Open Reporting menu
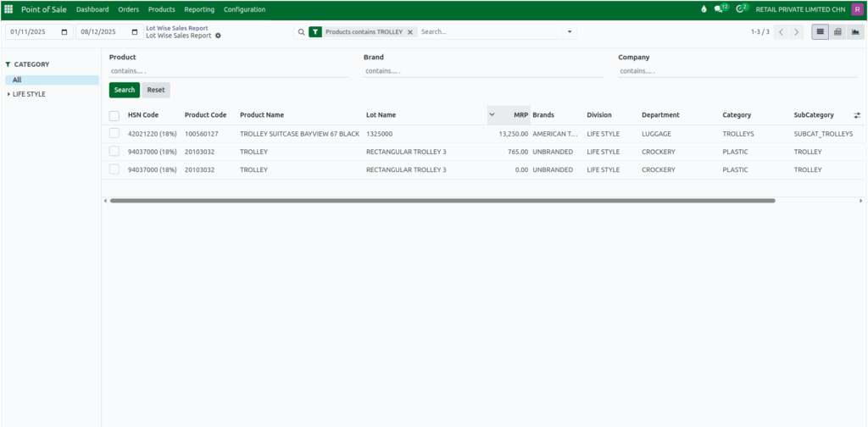This screenshot has width=868, height=427. coord(199,9)
